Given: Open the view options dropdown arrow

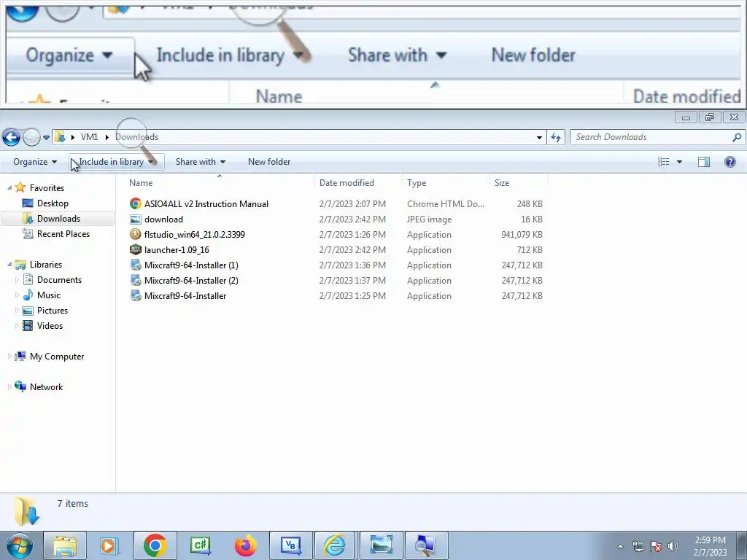Looking at the screenshot, I should pyautogui.click(x=679, y=162).
